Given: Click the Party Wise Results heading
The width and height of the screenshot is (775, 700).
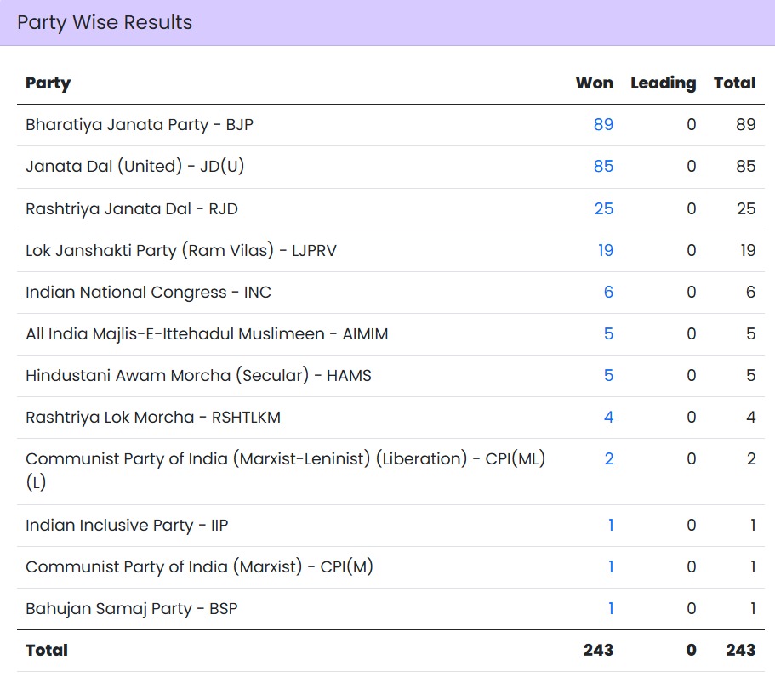Looking at the screenshot, I should click(105, 23).
